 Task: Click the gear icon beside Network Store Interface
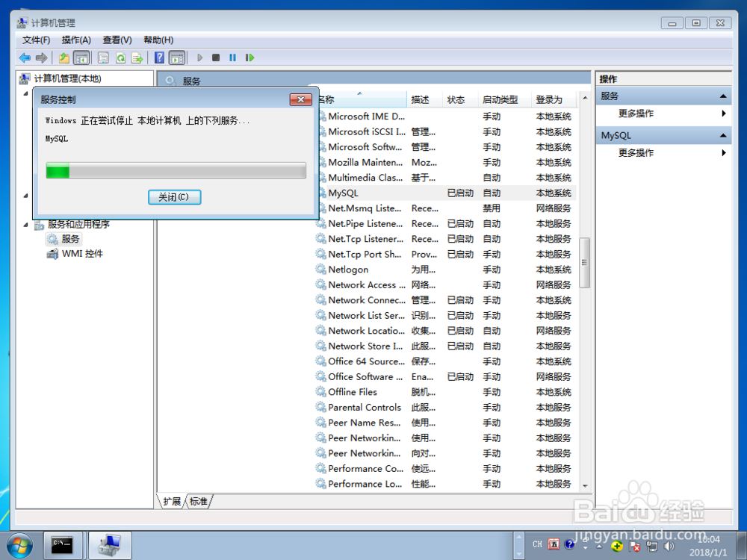click(321, 346)
